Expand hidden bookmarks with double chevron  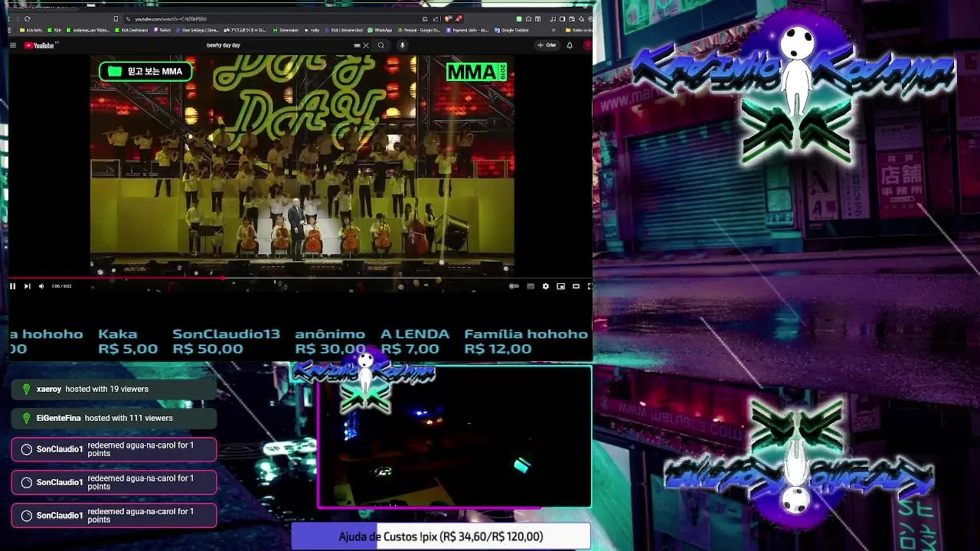pos(554,30)
